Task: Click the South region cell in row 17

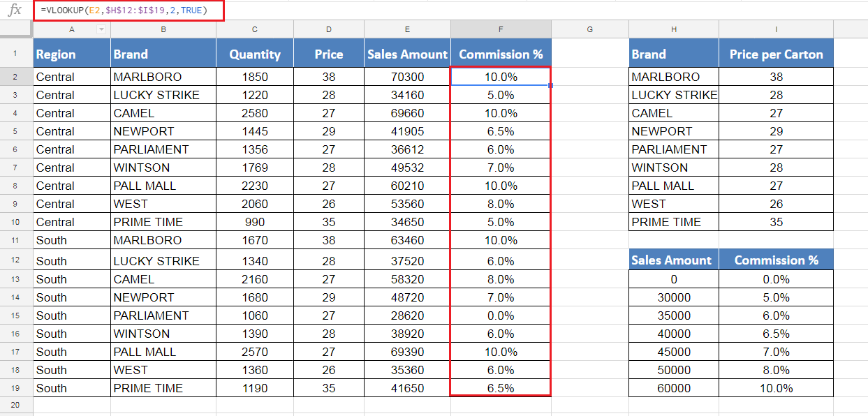Action: coord(72,352)
